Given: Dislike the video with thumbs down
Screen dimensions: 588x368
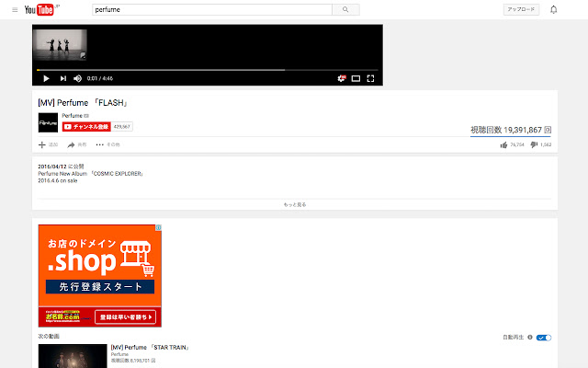Looking at the screenshot, I should [x=534, y=145].
